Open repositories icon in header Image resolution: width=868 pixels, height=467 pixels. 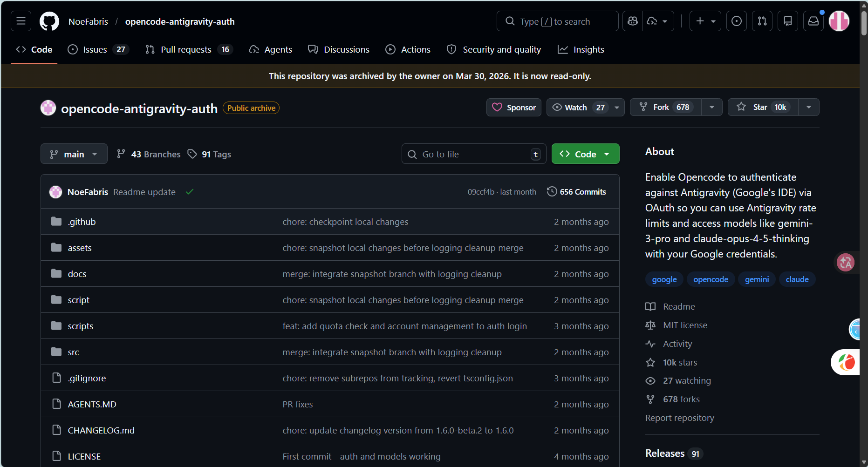tap(788, 21)
